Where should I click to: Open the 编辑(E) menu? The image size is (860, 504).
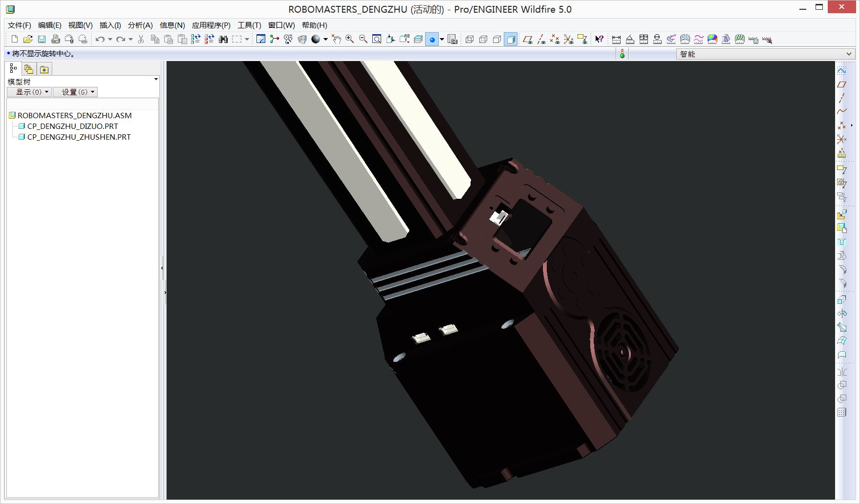[x=50, y=25]
